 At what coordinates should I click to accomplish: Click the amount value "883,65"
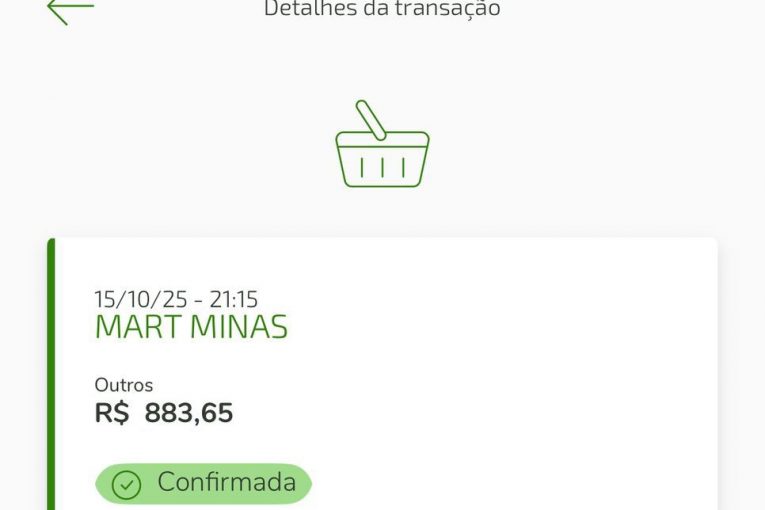tap(189, 413)
